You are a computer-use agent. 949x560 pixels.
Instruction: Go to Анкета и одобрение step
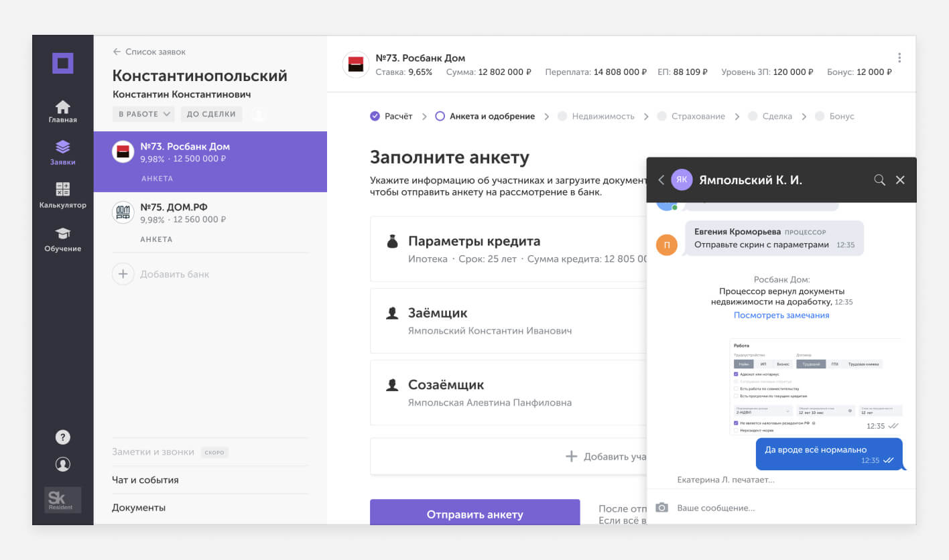[485, 116]
